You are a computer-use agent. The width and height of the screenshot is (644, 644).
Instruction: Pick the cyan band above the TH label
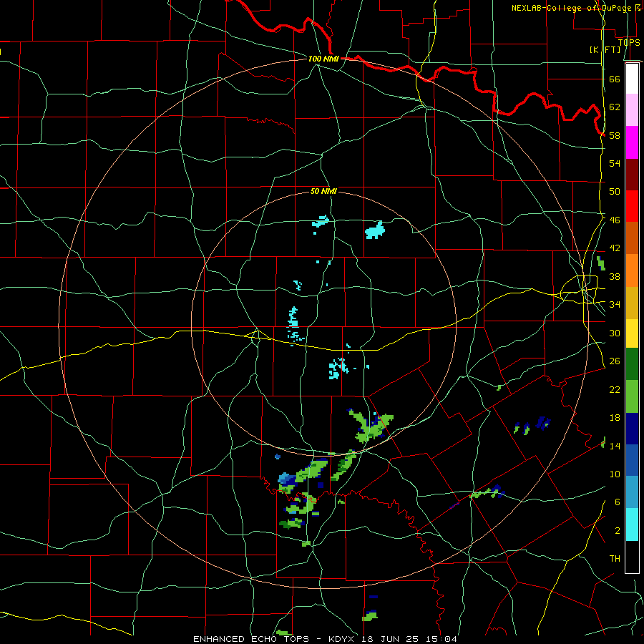[x=632, y=525]
